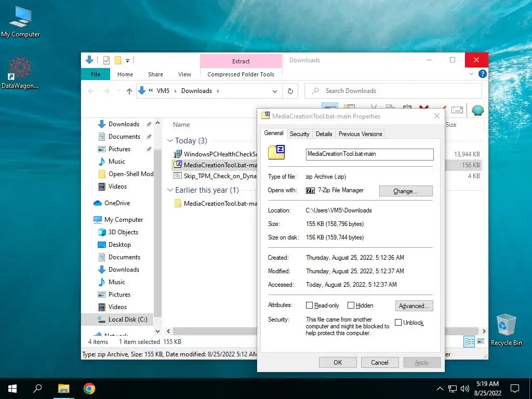Refresh the Downloads folder view

tap(290, 91)
